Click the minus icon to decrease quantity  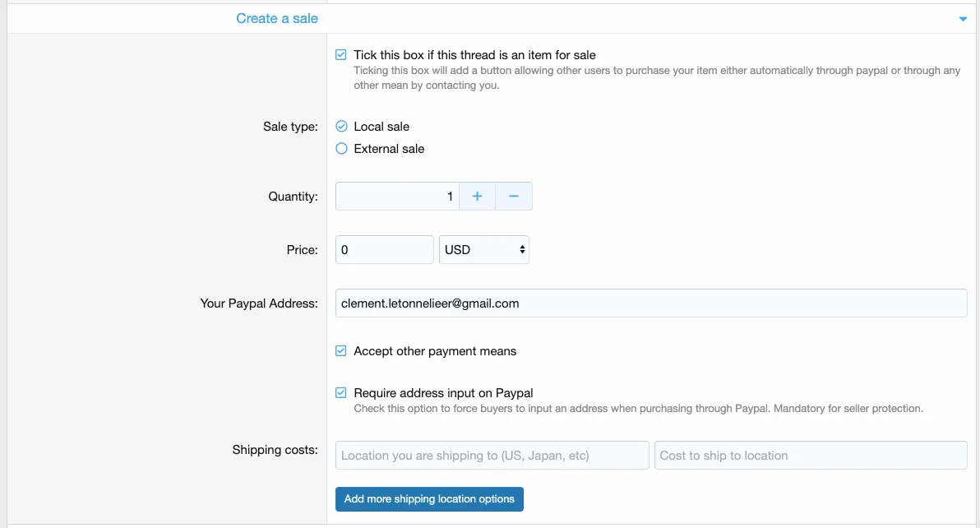(514, 197)
